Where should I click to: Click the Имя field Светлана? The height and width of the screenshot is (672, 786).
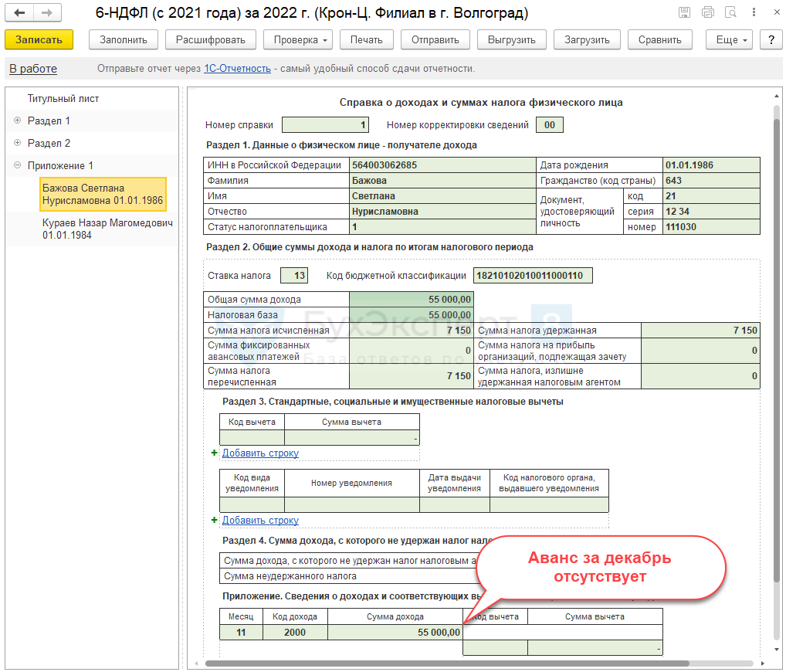tap(442, 196)
